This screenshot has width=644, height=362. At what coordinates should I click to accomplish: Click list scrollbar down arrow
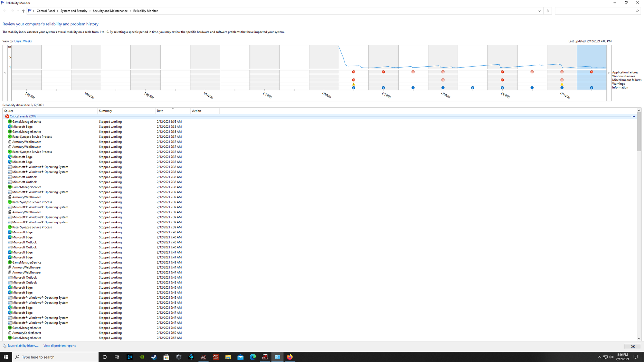pos(639,339)
